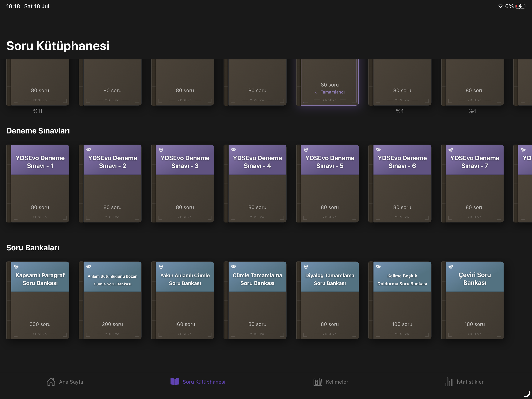Open Kelime Boşluk Doldurma Soru Bankası book

[x=400, y=300]
